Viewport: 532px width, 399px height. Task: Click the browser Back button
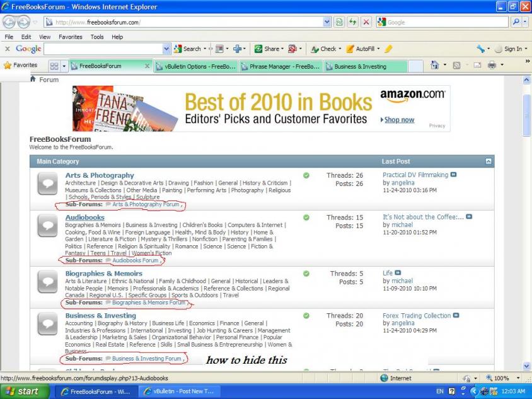click(9, 23)
